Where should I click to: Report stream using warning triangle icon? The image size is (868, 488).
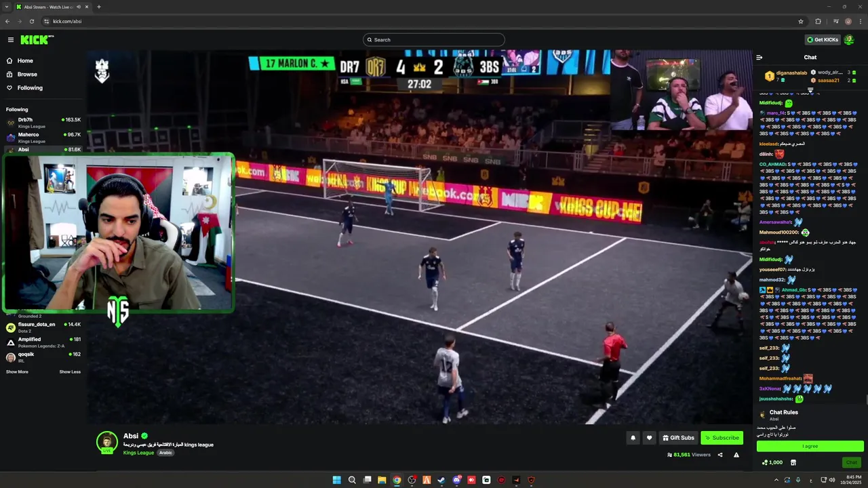point(736,455)
